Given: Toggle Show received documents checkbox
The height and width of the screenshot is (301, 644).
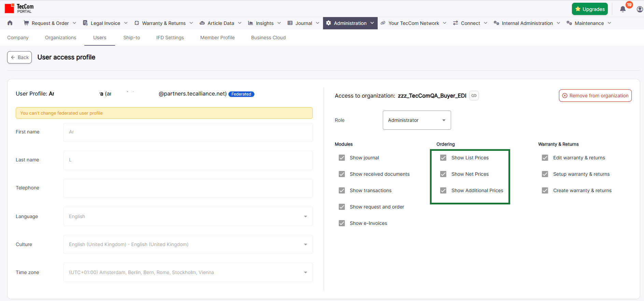Looking at the screenshot, I should [x=342, y=174].
